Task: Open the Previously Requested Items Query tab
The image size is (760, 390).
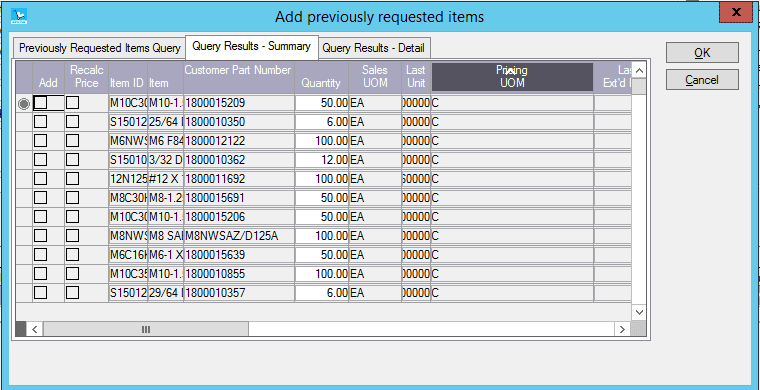Action: point(99,48)
